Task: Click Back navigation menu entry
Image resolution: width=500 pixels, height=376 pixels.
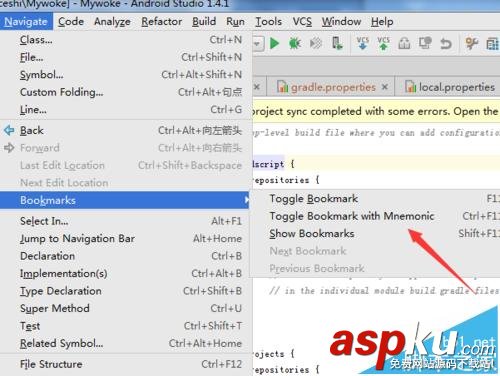Action: click(125, 130)
